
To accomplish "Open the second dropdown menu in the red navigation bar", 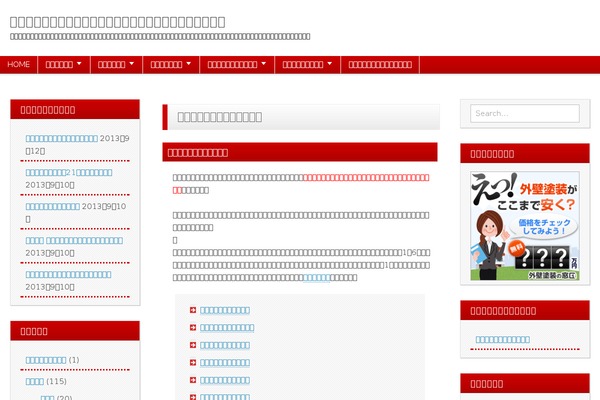I will (x=116, y=64).
